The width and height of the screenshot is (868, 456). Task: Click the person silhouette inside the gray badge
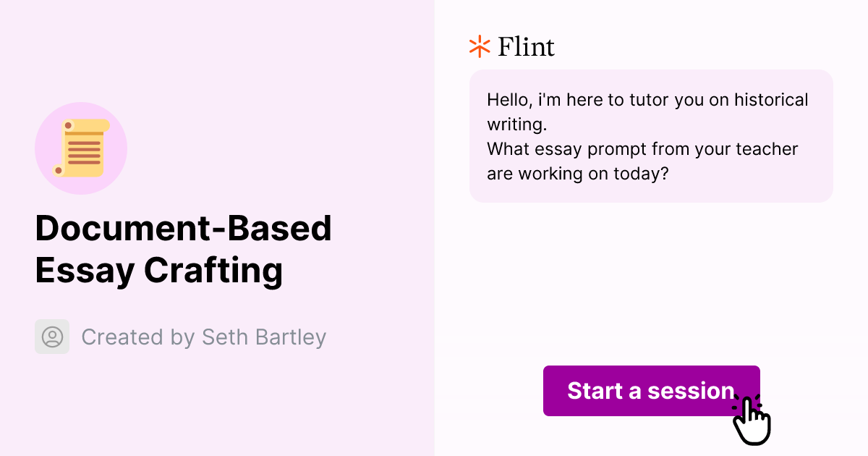tap(52, 337)
